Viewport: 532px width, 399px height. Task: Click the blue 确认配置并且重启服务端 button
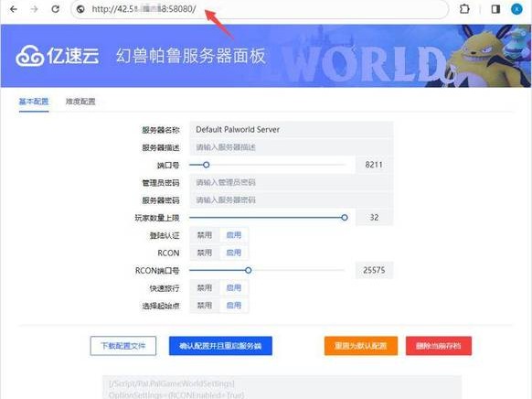coord(220,346)
